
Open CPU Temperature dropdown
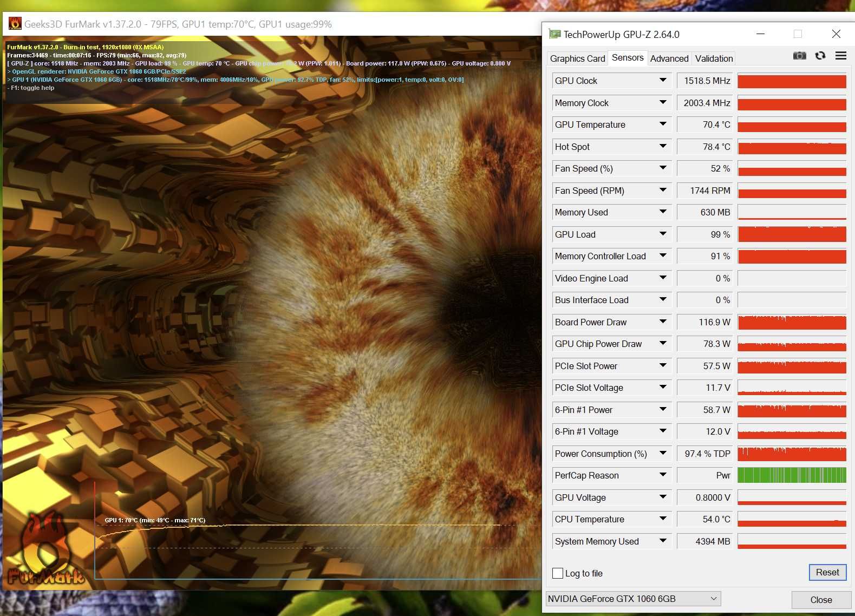[x=663, y=519]
